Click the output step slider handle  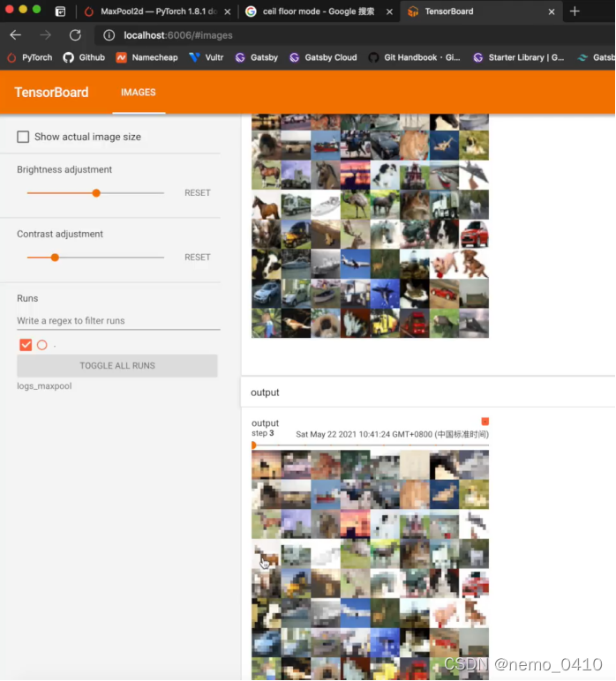pyautogui.click(x=253, y=445)
